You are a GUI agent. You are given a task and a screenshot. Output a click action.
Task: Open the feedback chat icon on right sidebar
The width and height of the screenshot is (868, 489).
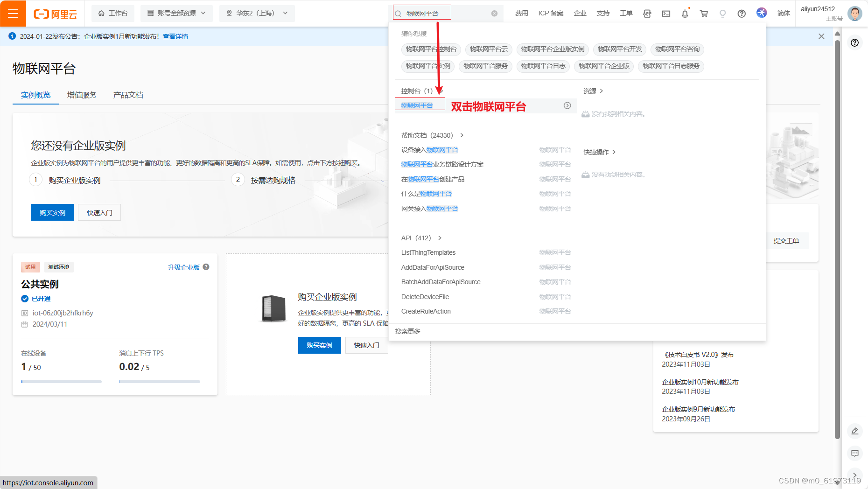(855, 453)
